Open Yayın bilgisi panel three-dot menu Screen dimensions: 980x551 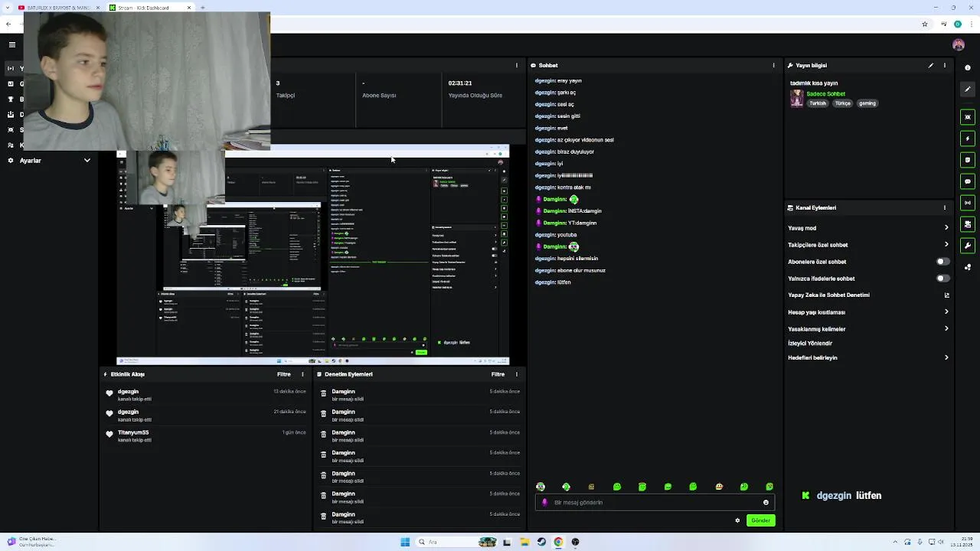(945, 66)
